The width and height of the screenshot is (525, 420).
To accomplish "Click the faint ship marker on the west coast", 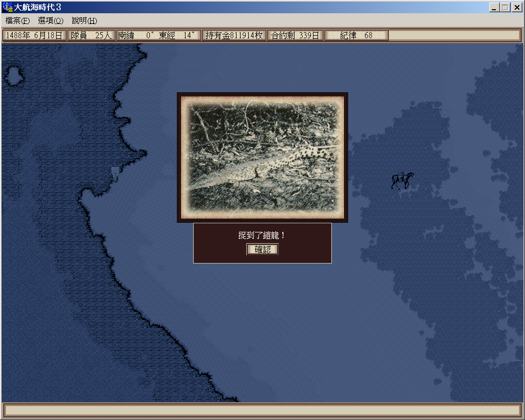I will tap(115, 174).
